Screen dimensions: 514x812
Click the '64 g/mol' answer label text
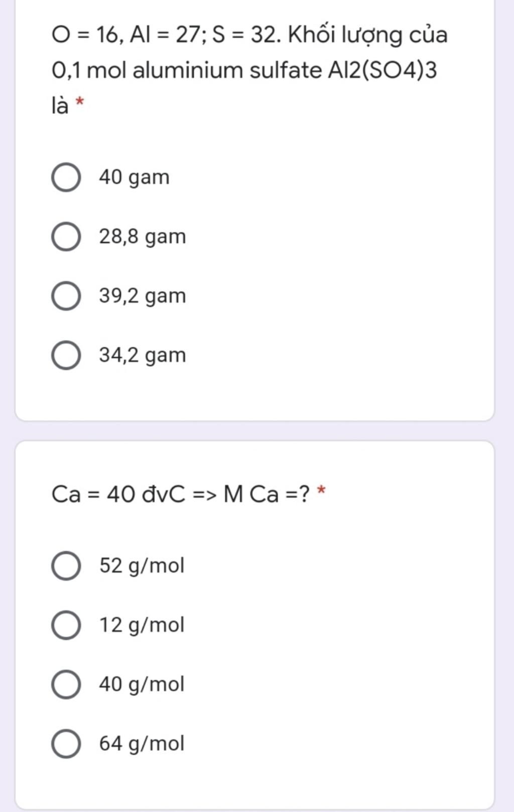pyautogui.click(x=142, y=744)
